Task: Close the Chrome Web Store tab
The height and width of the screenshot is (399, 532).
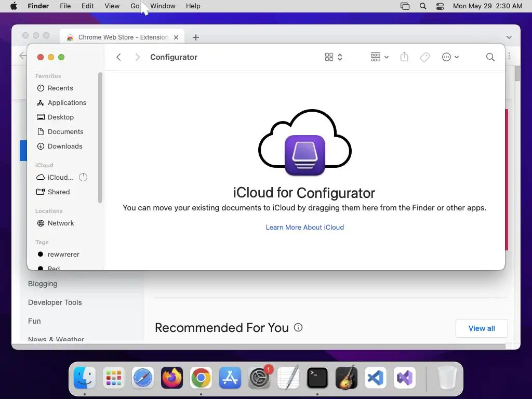Action: coord(176,37)
